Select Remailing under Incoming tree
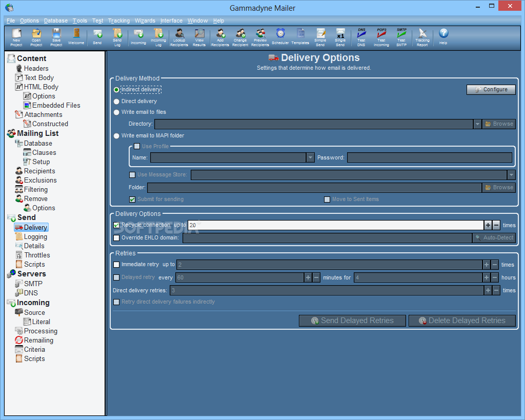 34,341
